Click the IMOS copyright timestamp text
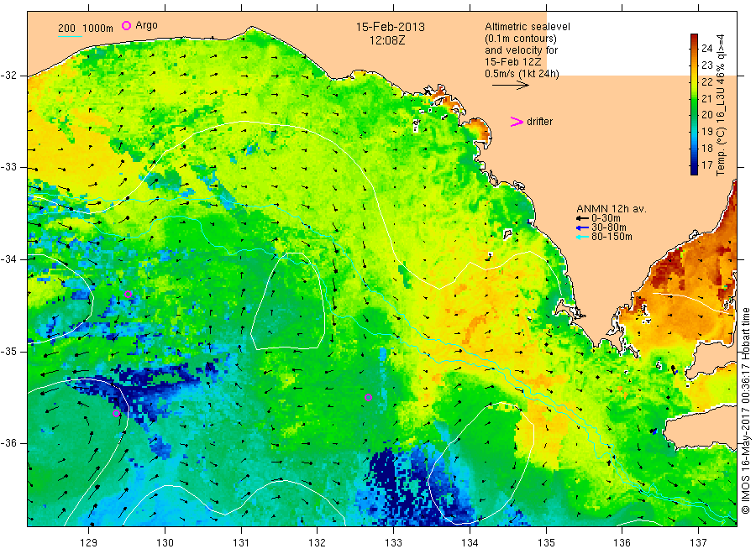 746,411
